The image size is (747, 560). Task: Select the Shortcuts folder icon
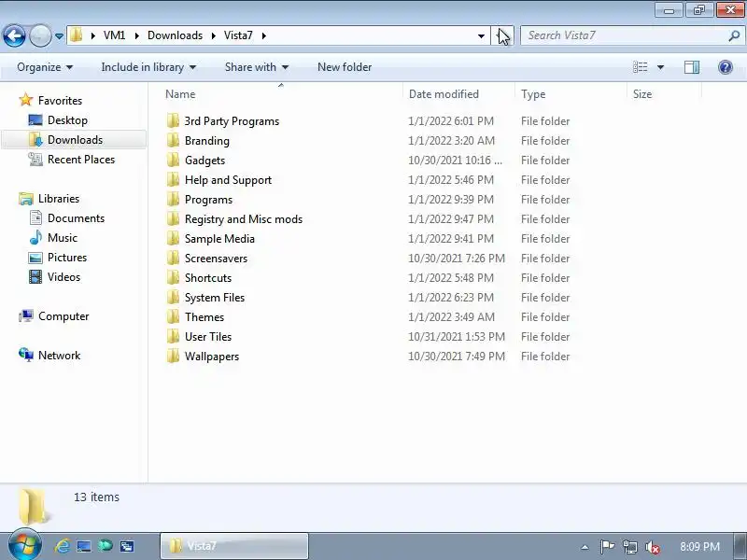173,277
